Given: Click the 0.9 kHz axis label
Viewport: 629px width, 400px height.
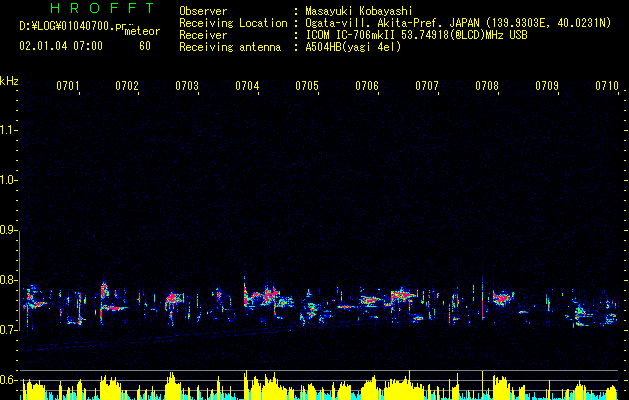Looking at the screenshot, I should tap(9, 230).
